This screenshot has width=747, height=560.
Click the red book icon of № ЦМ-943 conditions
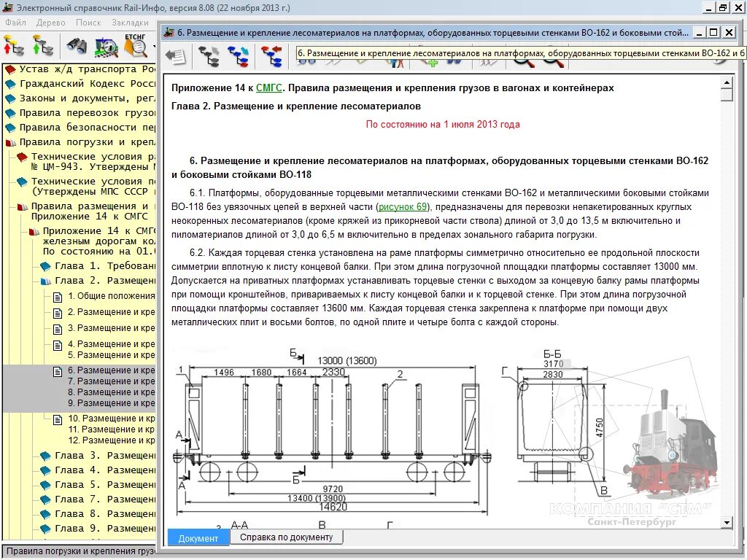pos(22,157)
